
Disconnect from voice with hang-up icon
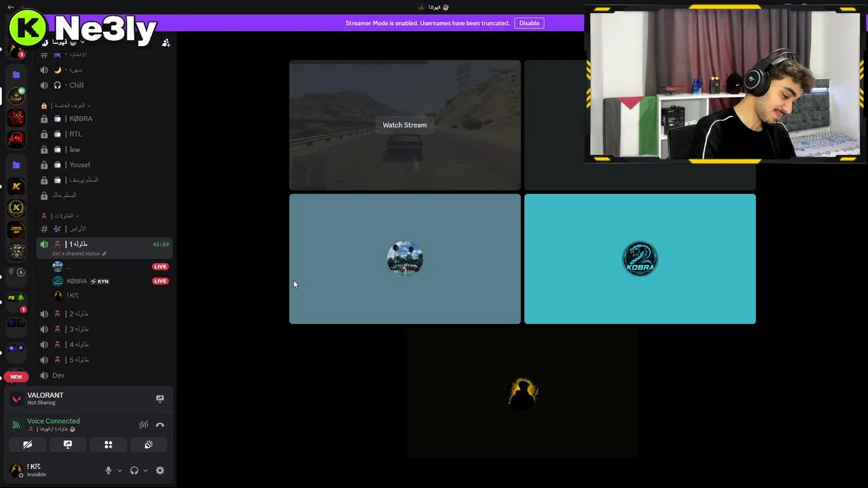(x=160, y=425)
